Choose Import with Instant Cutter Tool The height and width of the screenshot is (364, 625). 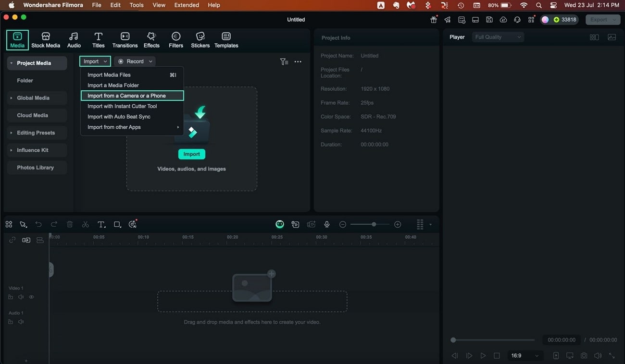[132, 106]
